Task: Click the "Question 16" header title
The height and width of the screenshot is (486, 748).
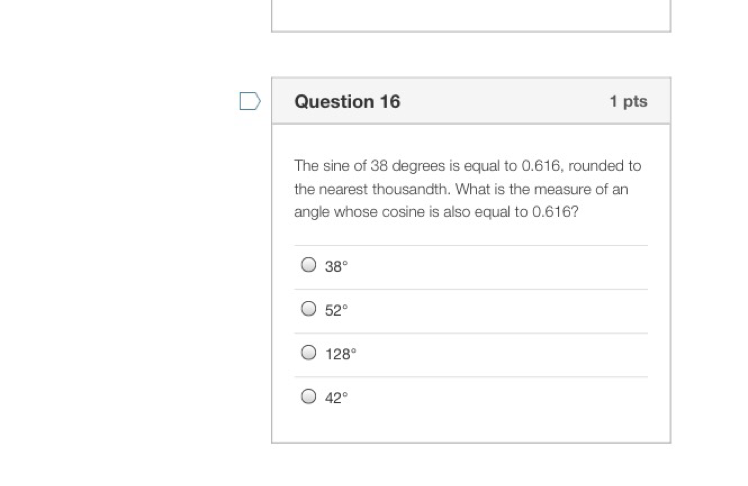Action: 347,101
